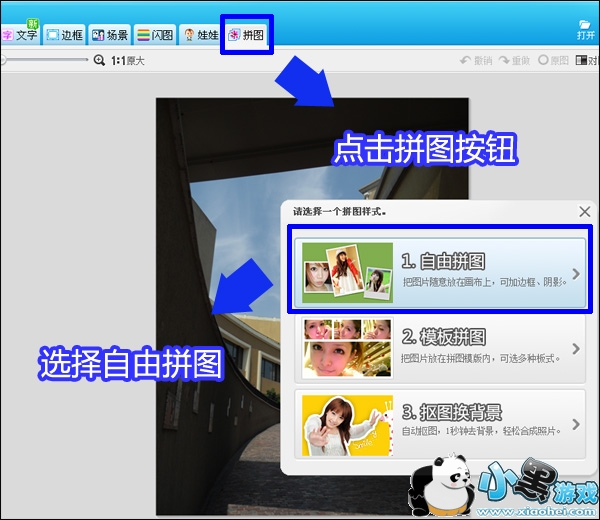This screenshot has width=600, height=520.
Task: Click chevron arrow on 模板拼图 row
Action: tap(576, 349)
